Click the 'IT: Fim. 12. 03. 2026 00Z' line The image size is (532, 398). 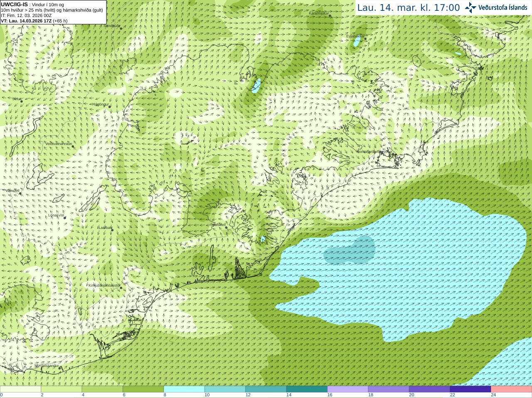pos(26,15)
